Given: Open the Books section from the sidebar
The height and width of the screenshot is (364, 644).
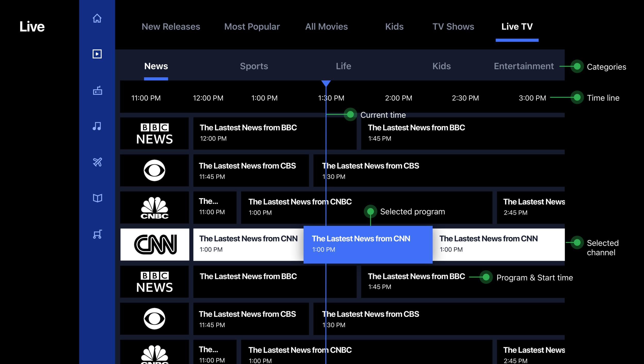Looking at the screenshot, I should click(x=97, y=198).
